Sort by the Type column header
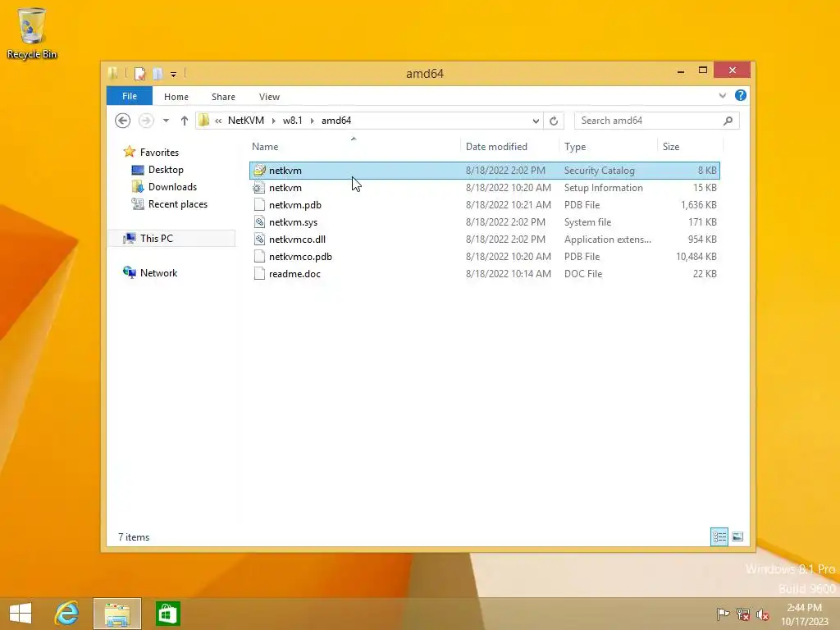Image resolution: width=840 pixels, height=630 pixels. (608, 146)
